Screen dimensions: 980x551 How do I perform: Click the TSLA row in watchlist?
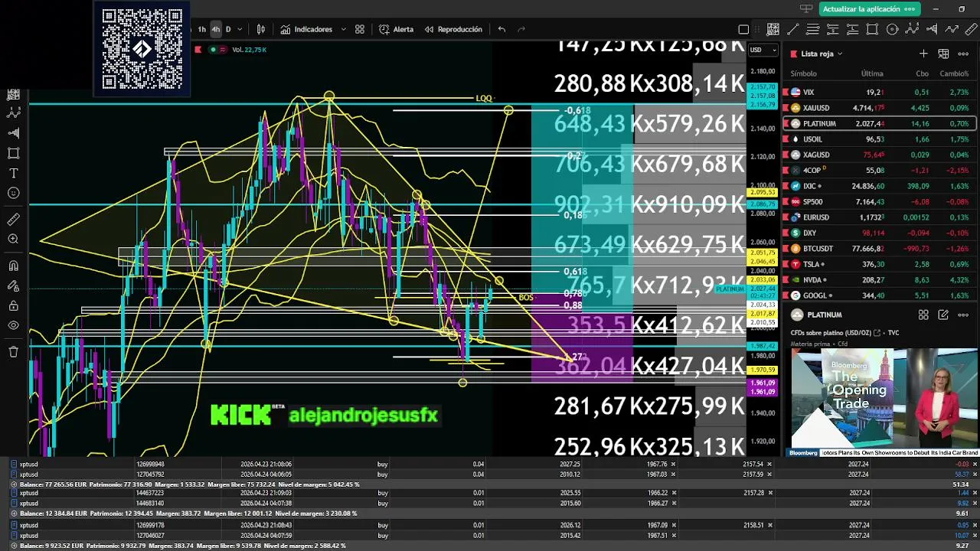[877, 264]
